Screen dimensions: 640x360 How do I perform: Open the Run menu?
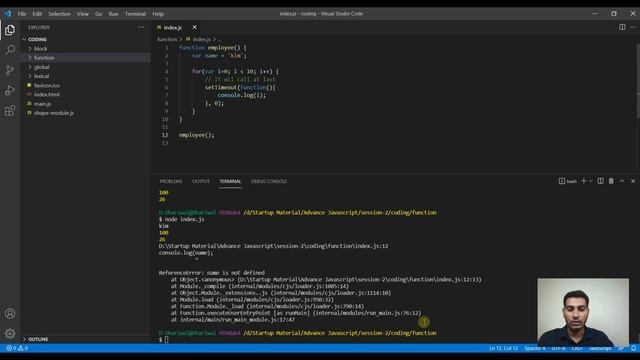[113, 14]
